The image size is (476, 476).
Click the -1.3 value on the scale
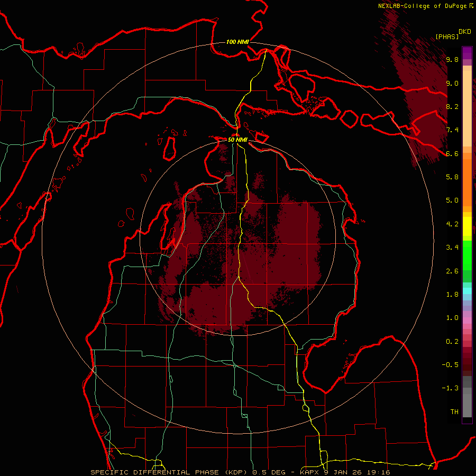(450, 388)
